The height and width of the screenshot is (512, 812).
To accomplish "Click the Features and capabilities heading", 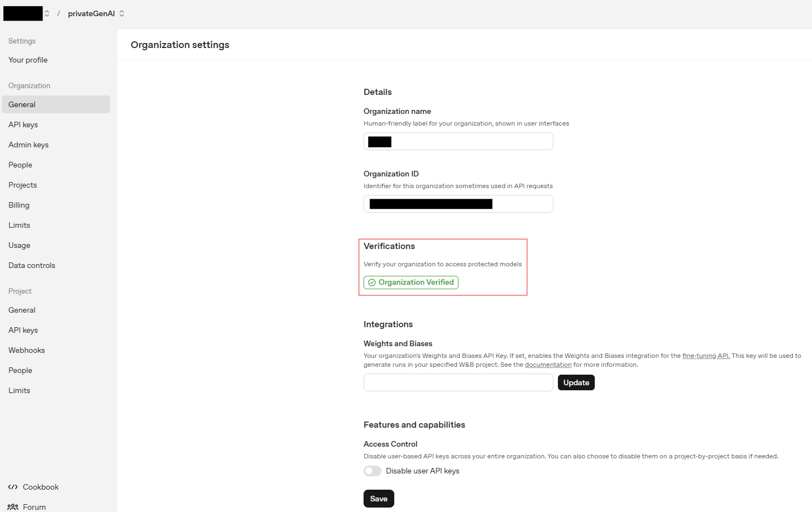I will [x=414, y=425].
